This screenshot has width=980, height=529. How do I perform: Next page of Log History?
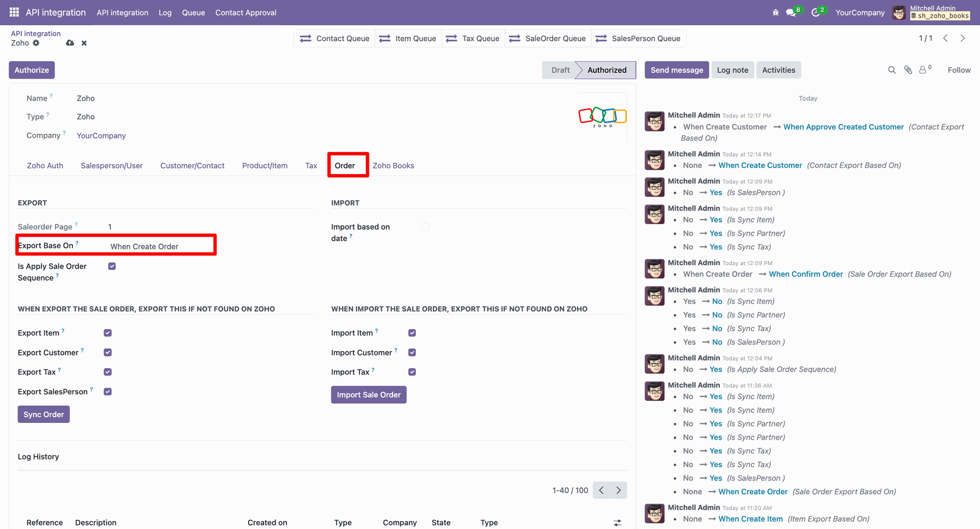pyautogui.click(x=619, y=490)
